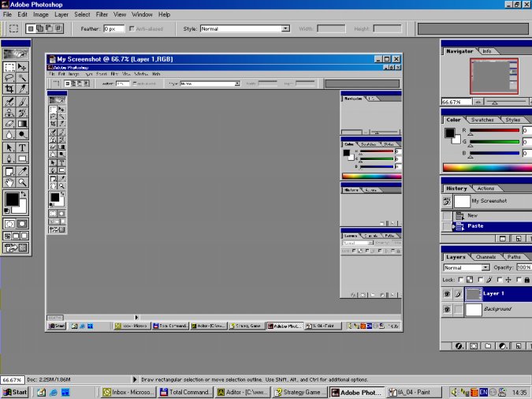This screenshot has width=532, height=399.
Task: Toggle visibility of the Background layer
Action: [447, 310]
